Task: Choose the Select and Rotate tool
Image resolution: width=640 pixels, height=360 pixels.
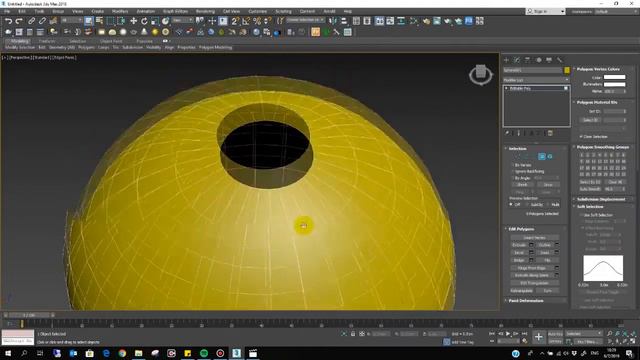Action: tap(144, 21)
